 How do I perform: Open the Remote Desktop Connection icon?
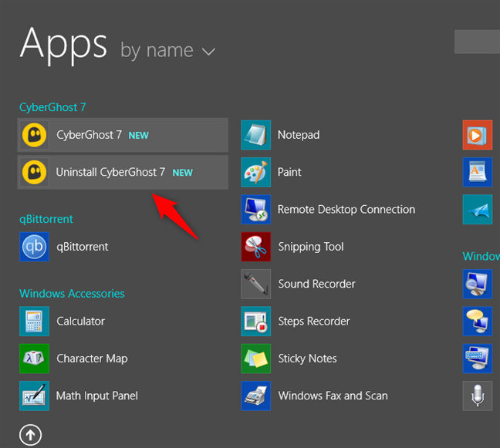[255, 210]
